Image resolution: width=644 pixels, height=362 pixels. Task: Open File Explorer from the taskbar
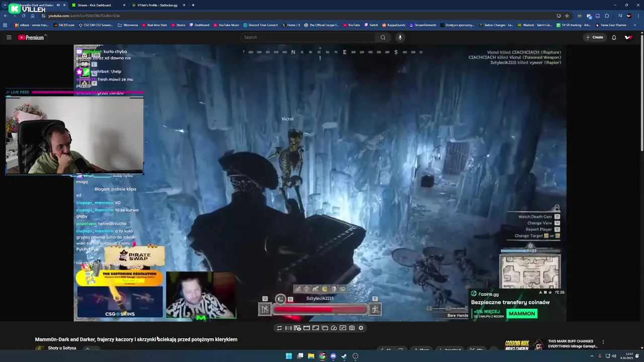coord(311,356)
